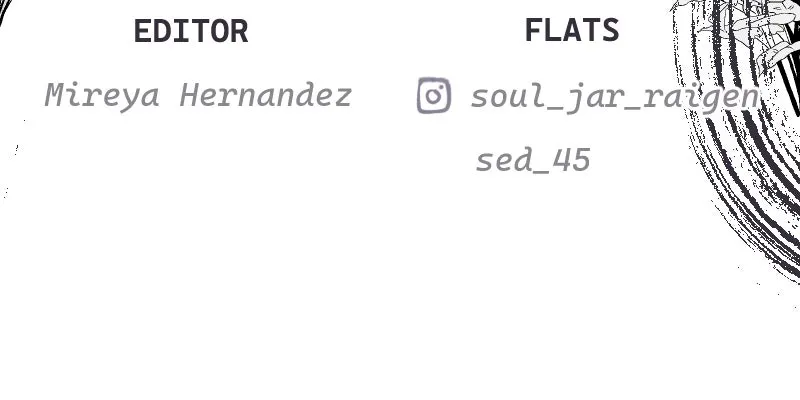This screenshot has width=800, height=400.
Task: Open the sed_45 handle link
Action: 533,160
